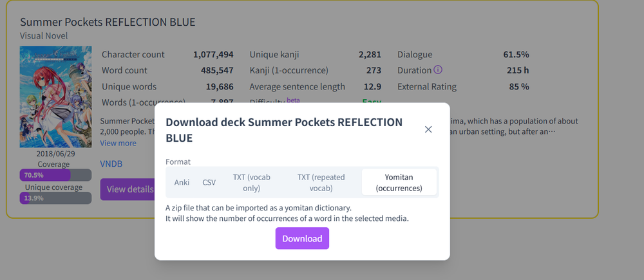The image size is (644, 280).
Task: Select the Anki format option
Action: pyautogui.click(x=182, y=182)
